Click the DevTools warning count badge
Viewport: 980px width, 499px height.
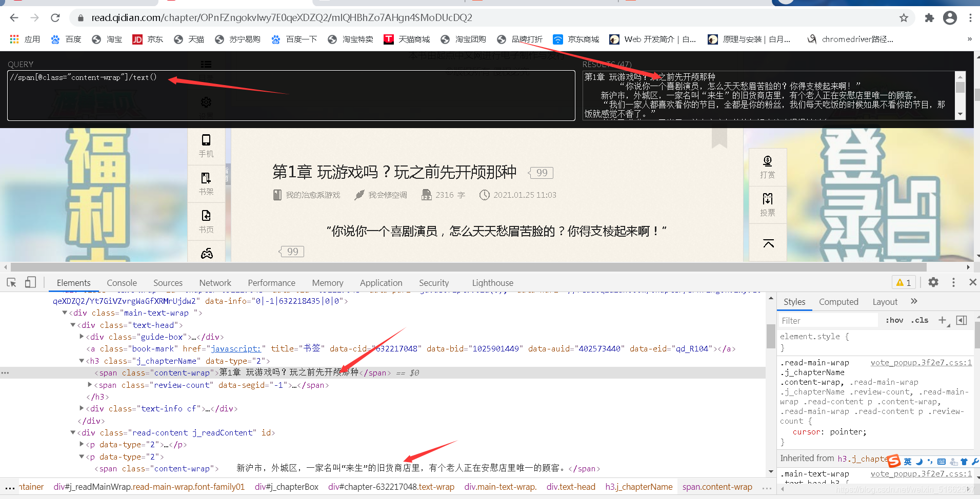pos(904,282)
